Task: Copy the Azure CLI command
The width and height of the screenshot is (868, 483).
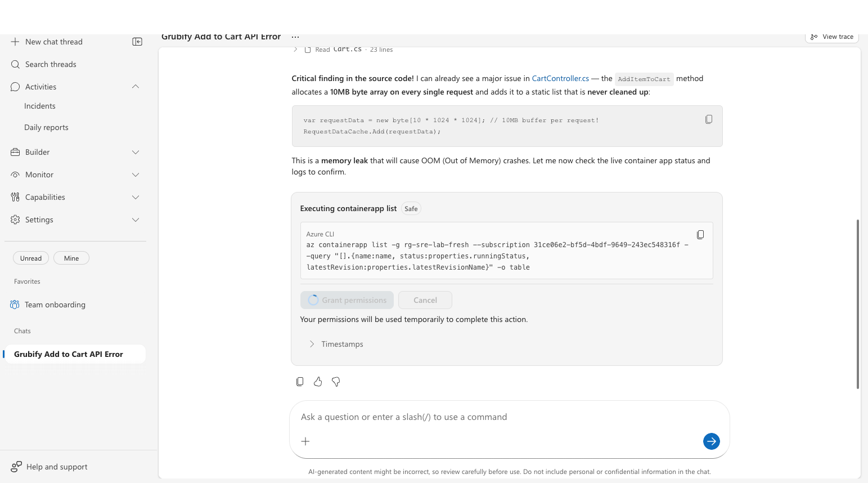Action: pyautogui.click(x=700, y=234)
